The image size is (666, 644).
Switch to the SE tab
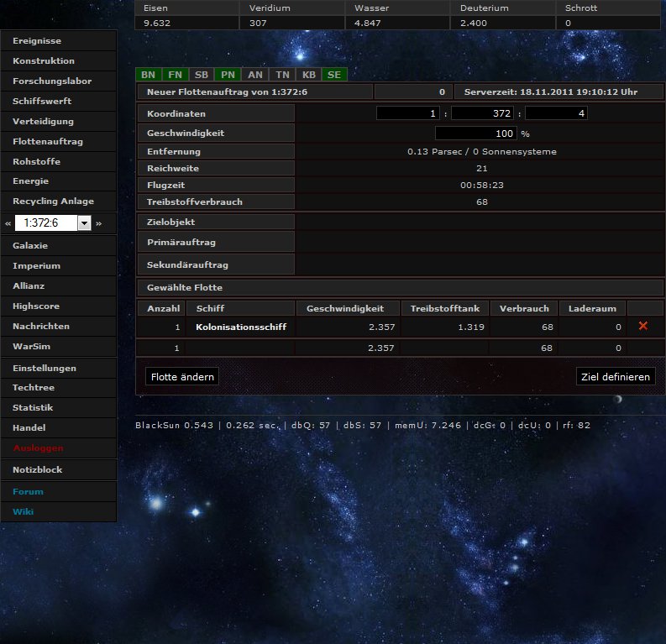(334, 75)
